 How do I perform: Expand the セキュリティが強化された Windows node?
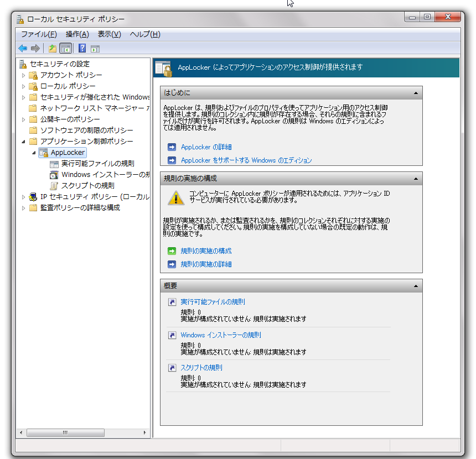[23, 97]
